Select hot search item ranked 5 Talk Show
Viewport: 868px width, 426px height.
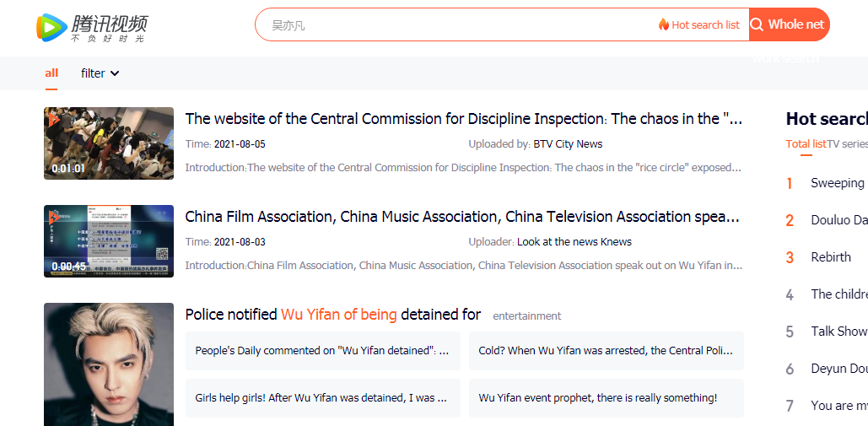[838, 332]
